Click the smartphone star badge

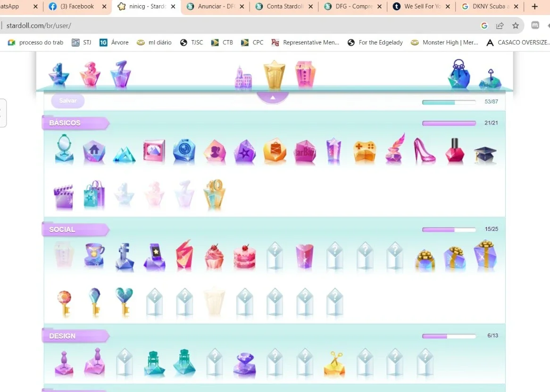click(154, 257)
